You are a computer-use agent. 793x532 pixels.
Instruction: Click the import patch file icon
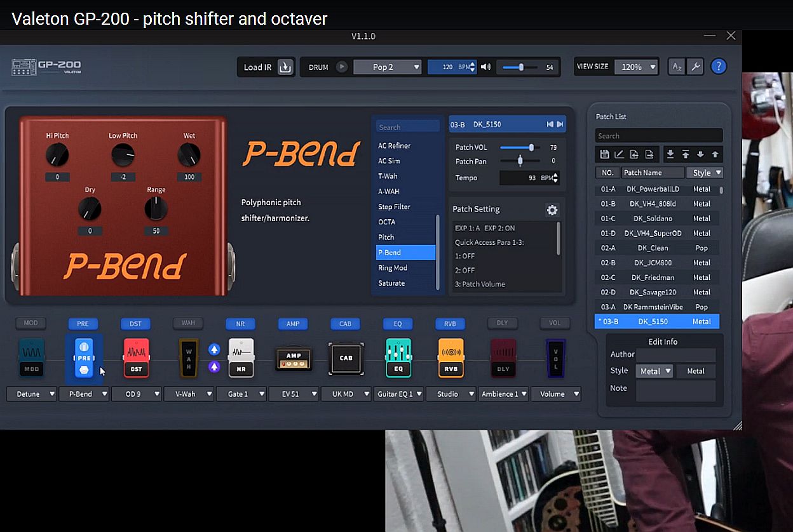tap(634, 154)
